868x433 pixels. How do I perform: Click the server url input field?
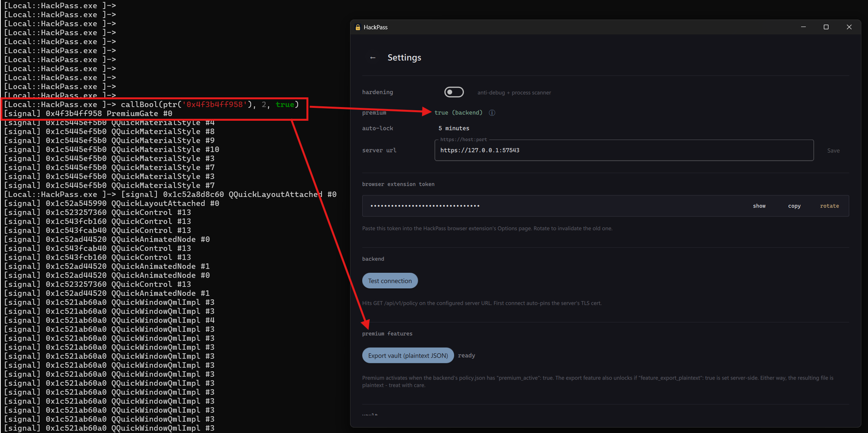coord(624,150)
